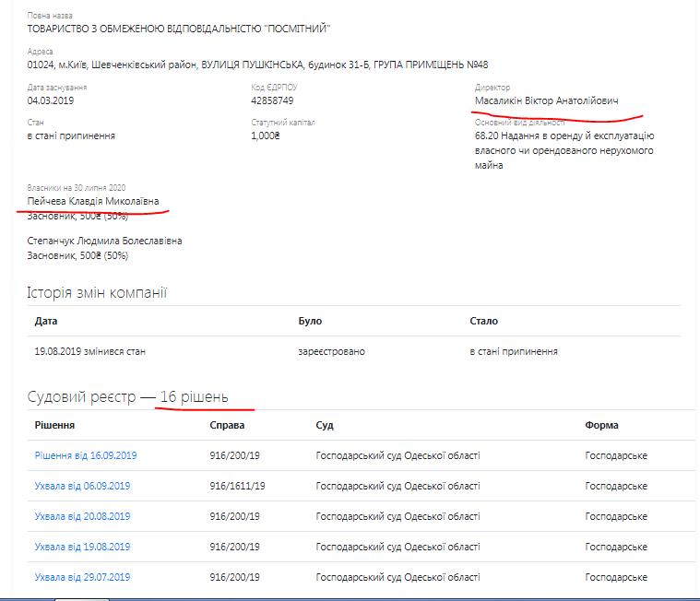Open the Ухвала від 06.09.2019 link
700x601 pixels.
tap(82, 486)
